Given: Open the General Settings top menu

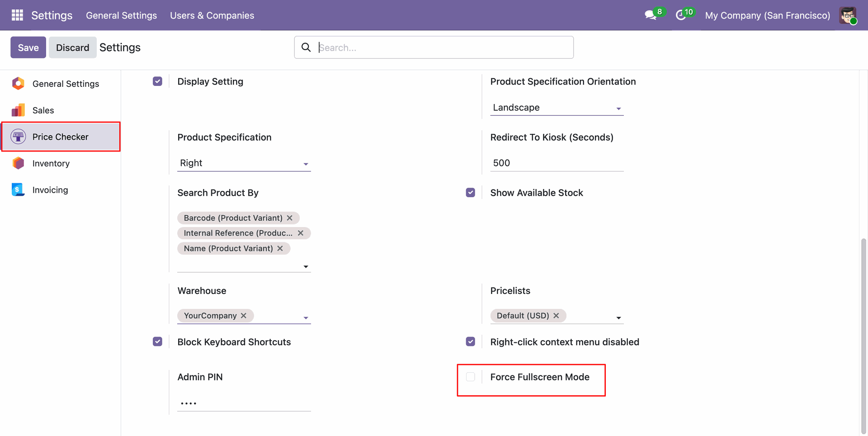Looking at the screenshot, I should pos(122,15).
